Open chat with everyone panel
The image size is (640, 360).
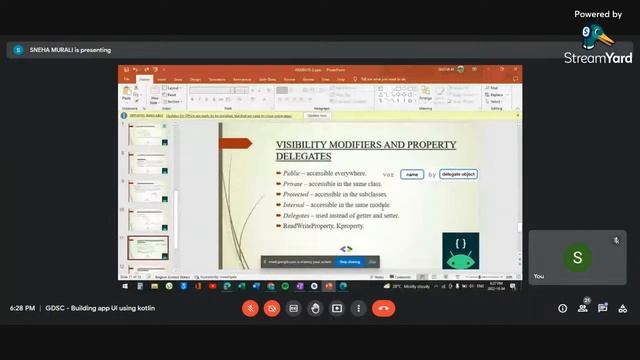(x=602, y=309)
